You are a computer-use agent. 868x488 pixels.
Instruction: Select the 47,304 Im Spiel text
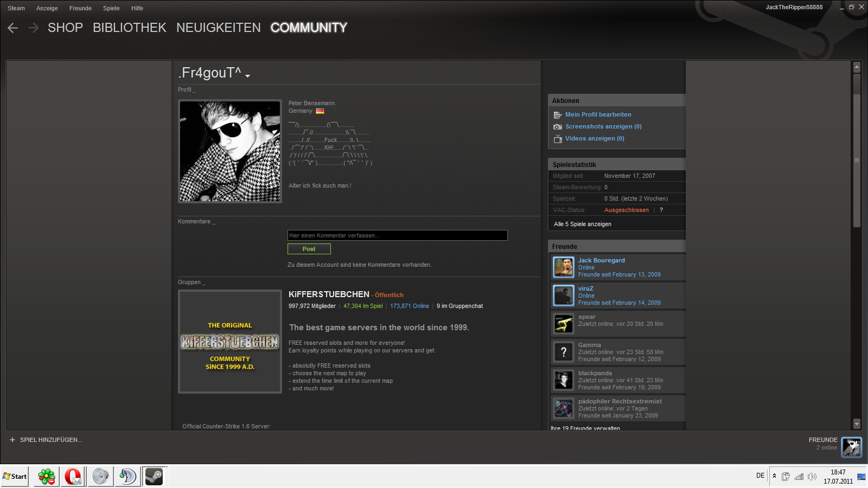click(x=363, y=306)
